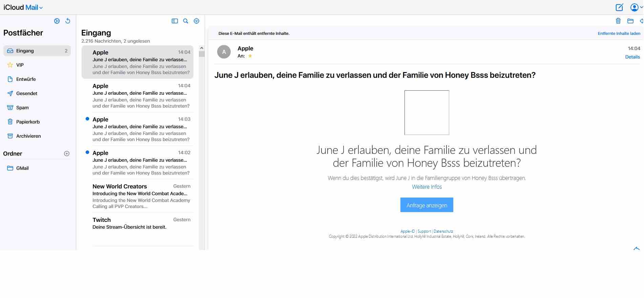Compose a new email message
The height and width of the screenshot is (298, 644).
[619, 7]
